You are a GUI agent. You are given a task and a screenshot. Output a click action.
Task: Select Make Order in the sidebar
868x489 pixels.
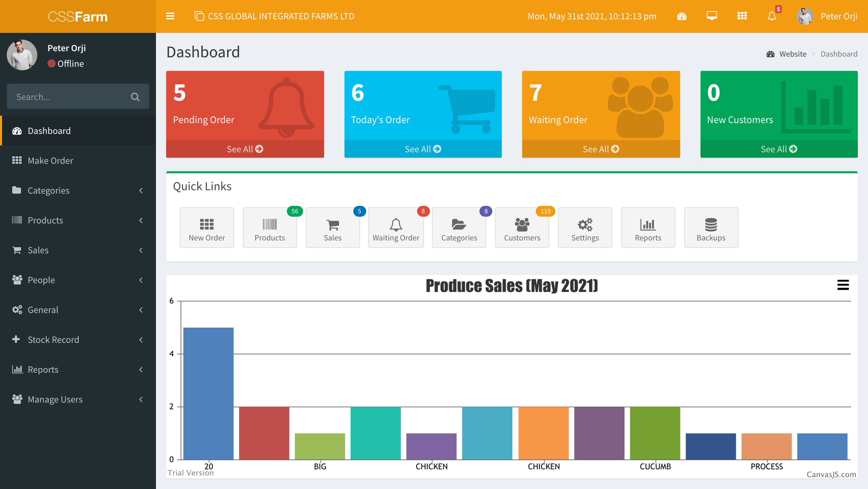51,160
